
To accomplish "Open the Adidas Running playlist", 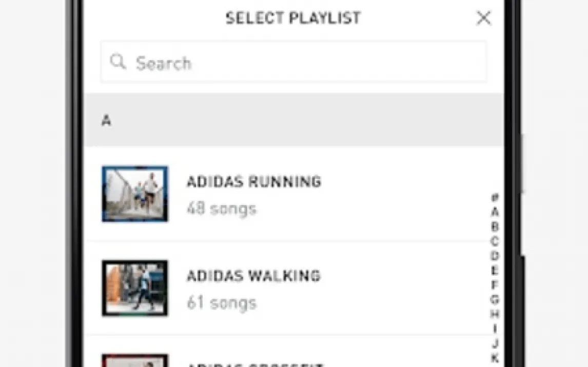I will pyautogui.click(x=253, y=181).
